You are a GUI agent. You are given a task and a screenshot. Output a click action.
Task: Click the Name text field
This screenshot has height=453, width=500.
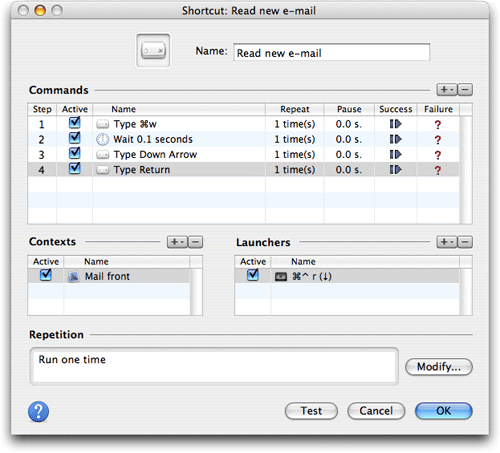pos(332,52)
